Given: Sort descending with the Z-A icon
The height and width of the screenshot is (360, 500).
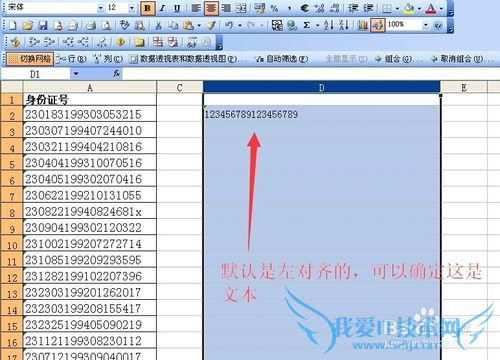Looking at the screenshot, I should pyautogui.click(x=344, y=25).
